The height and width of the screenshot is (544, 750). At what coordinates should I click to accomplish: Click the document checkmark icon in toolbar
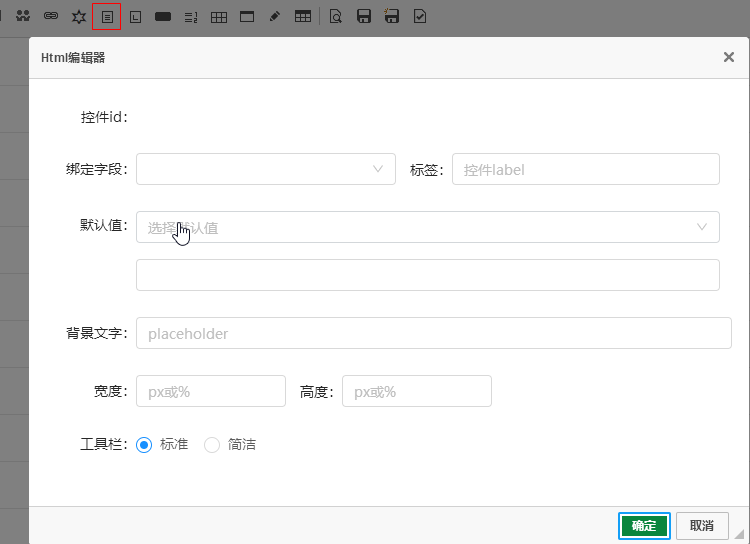[x=420, y=17]
